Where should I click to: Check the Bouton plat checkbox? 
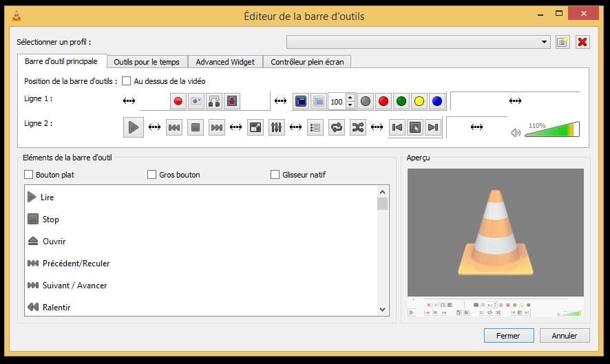(28, 175)
